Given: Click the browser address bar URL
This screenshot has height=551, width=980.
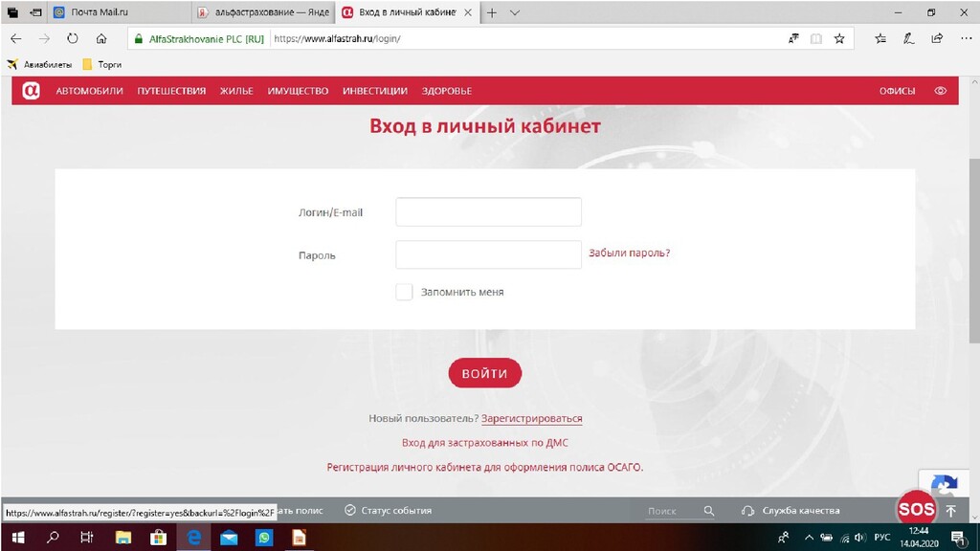Looking at the screenshot, I should click(x=338, y=38).
